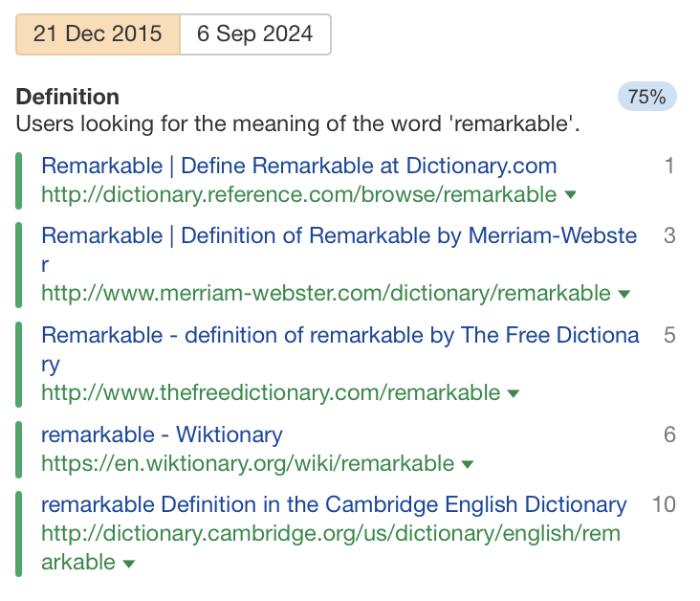Click the 75% percentage badge
Screen dimensions: 700x601
646,97
